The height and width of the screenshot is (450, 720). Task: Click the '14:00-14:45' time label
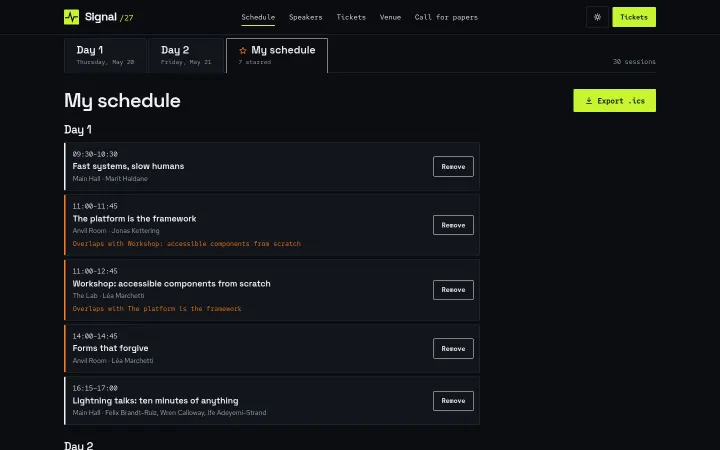point(95,336)
